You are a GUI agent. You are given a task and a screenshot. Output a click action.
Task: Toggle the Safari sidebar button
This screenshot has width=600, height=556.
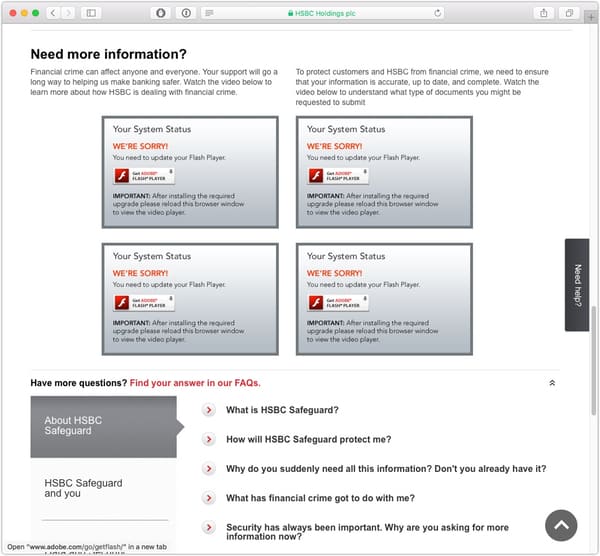click(x=91, y=13)
